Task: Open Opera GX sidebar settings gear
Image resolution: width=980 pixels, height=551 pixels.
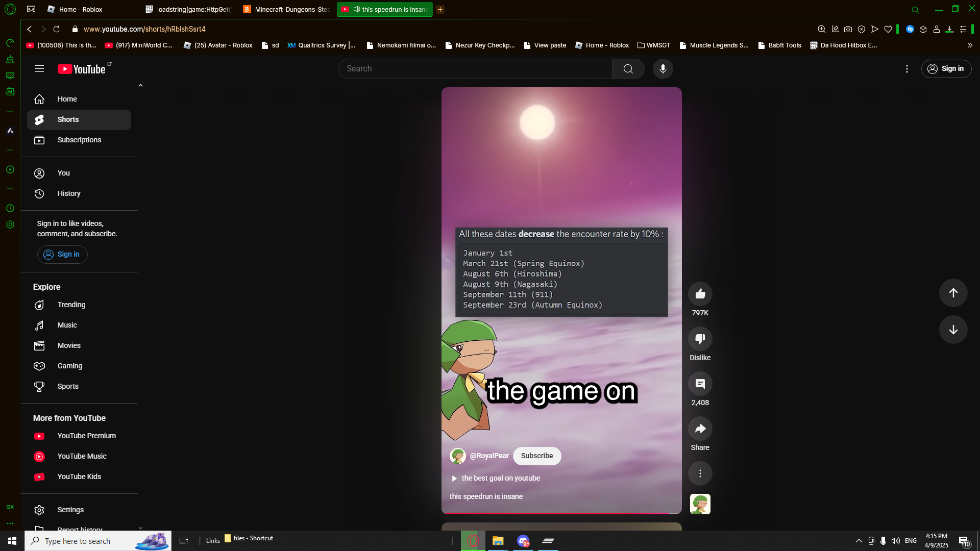Action: pyautogui.click(x=10, y=224)
